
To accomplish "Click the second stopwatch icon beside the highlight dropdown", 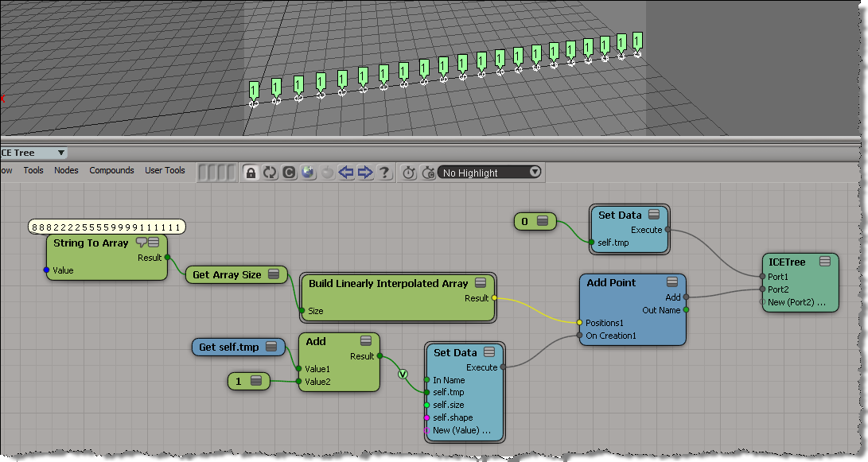I will click(x=428, y=173).
